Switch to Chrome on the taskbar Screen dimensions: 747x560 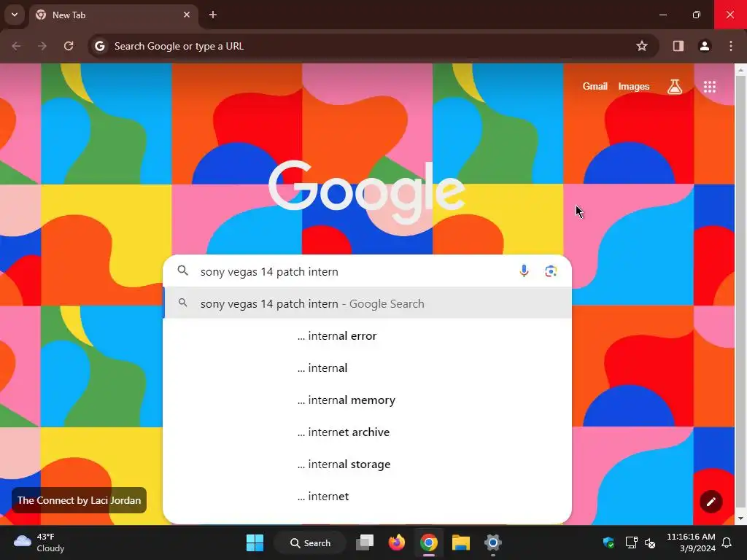pyautogui.click(x=429, y=542)
